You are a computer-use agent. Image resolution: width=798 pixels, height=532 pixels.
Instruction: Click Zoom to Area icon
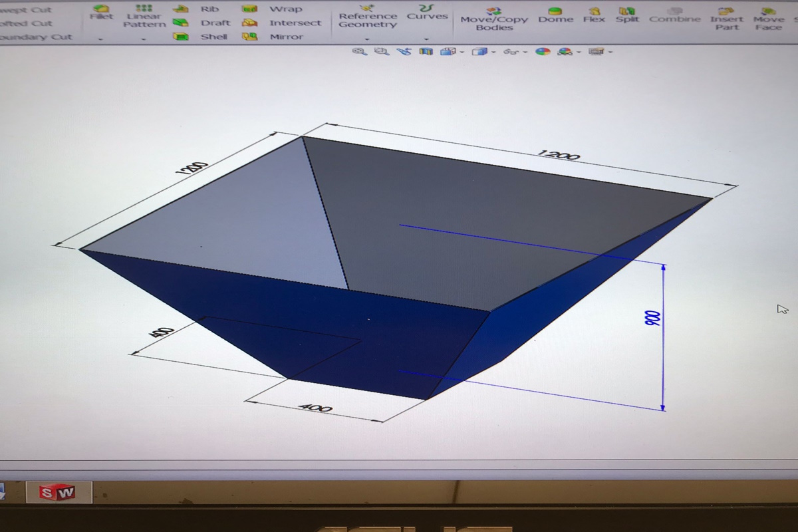[381, 51]
